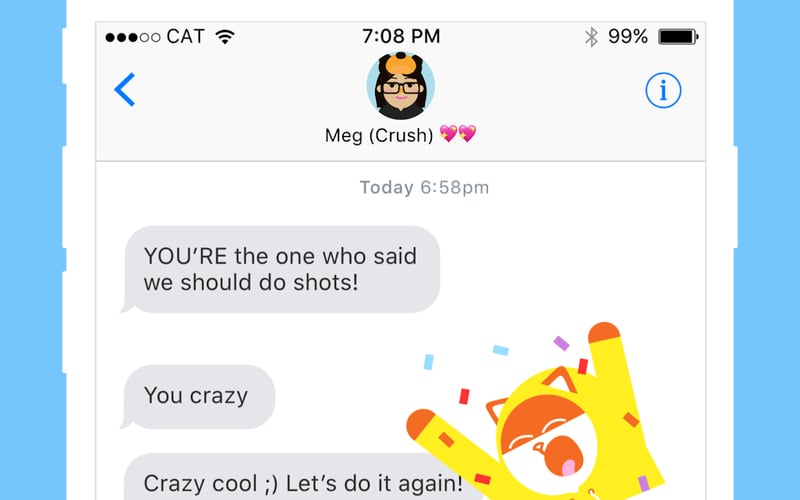Tap the blue back chevron
Screen dimensions: 800x500
click(124, 89)
